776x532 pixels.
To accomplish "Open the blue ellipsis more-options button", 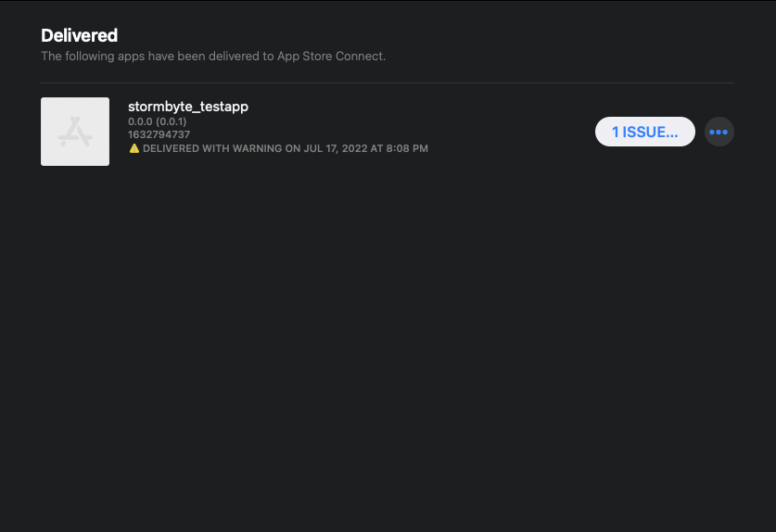I will pyautogui.click(x=719, y=132).
